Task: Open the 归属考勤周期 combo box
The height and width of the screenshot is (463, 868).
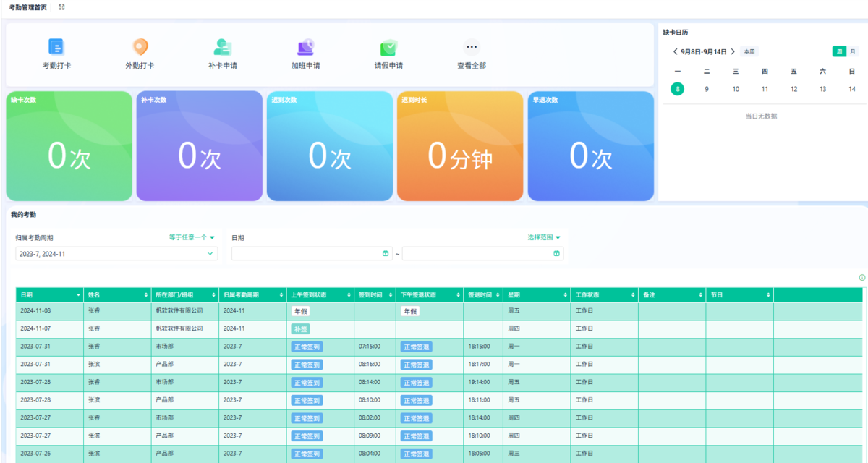Action: 116,254
